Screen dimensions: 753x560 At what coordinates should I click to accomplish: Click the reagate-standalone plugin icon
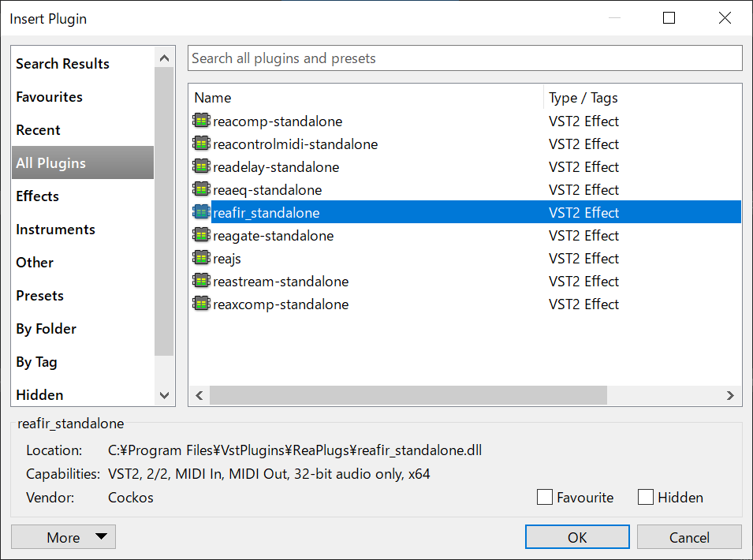click(202, 236)
